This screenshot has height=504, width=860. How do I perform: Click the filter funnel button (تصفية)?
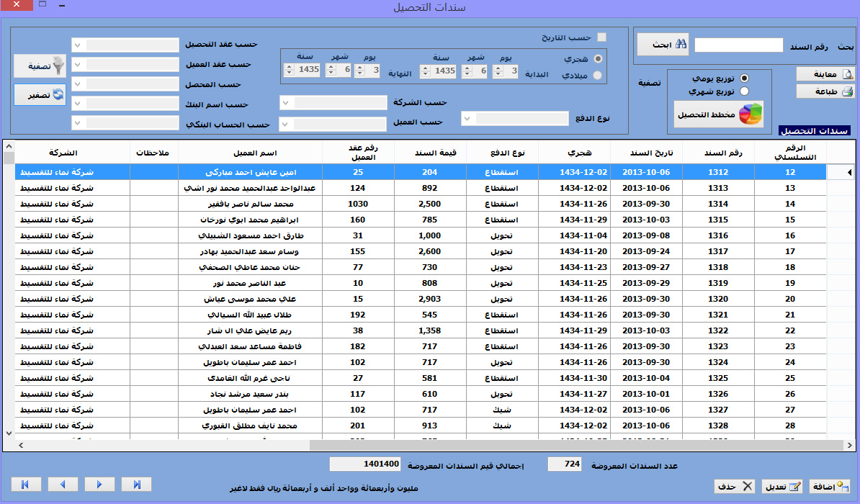pyautogui.click(x=40, y=66)
